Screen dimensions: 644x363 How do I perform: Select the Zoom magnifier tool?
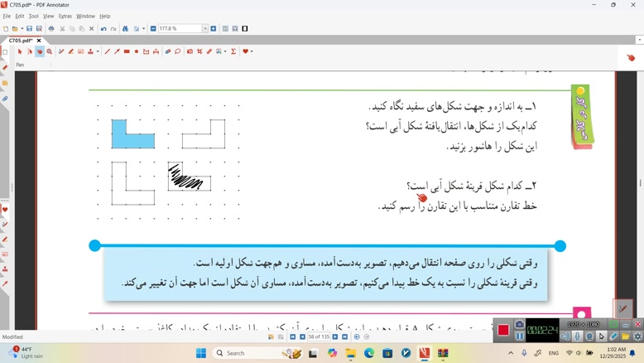coord(50,51)
